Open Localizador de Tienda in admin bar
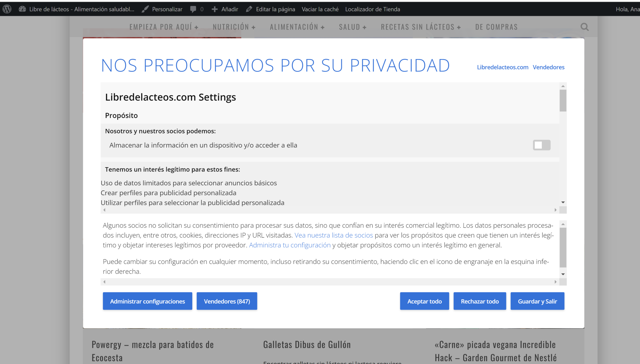The image size is (640, 364). click(x=372, y=9)
